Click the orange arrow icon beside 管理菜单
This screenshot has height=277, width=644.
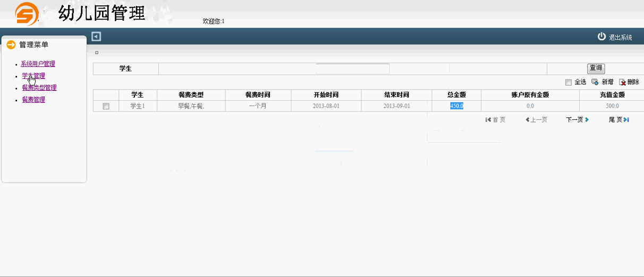[11, 45]
